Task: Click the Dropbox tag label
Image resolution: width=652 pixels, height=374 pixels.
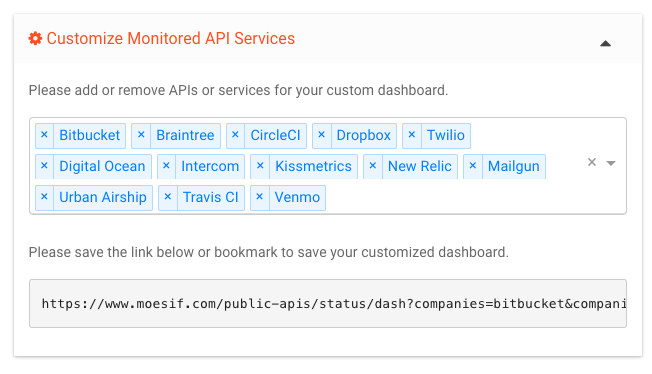Action: click(363, 135)
